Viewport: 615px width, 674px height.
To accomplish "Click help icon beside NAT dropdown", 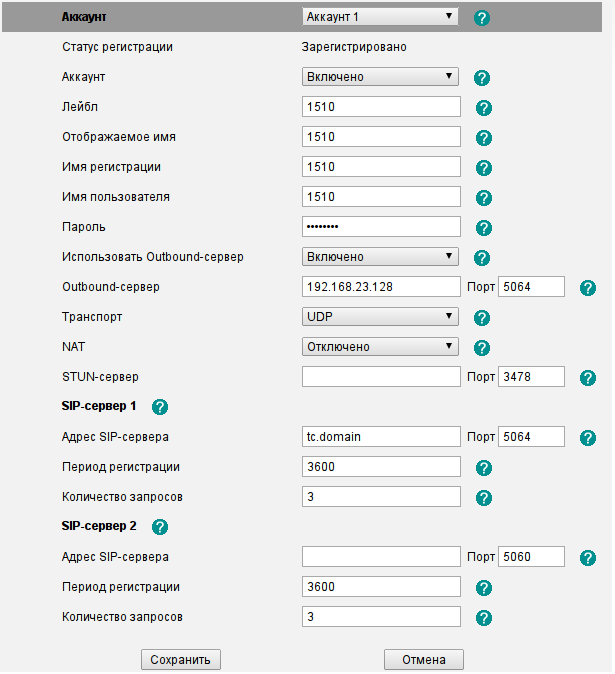I will tap(481, 348).
